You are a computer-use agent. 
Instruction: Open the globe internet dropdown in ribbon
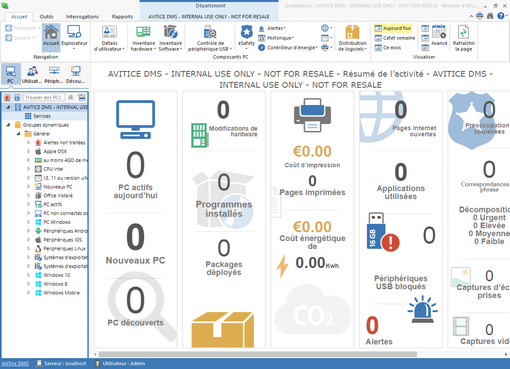tap(327, 28)
